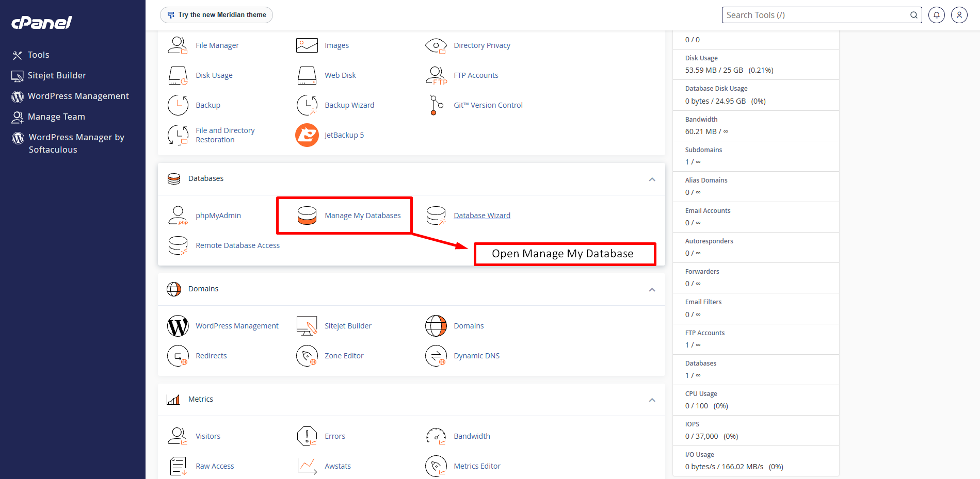Open the Dynamic DNS link
980x479 pixels.
pos(477,356)
